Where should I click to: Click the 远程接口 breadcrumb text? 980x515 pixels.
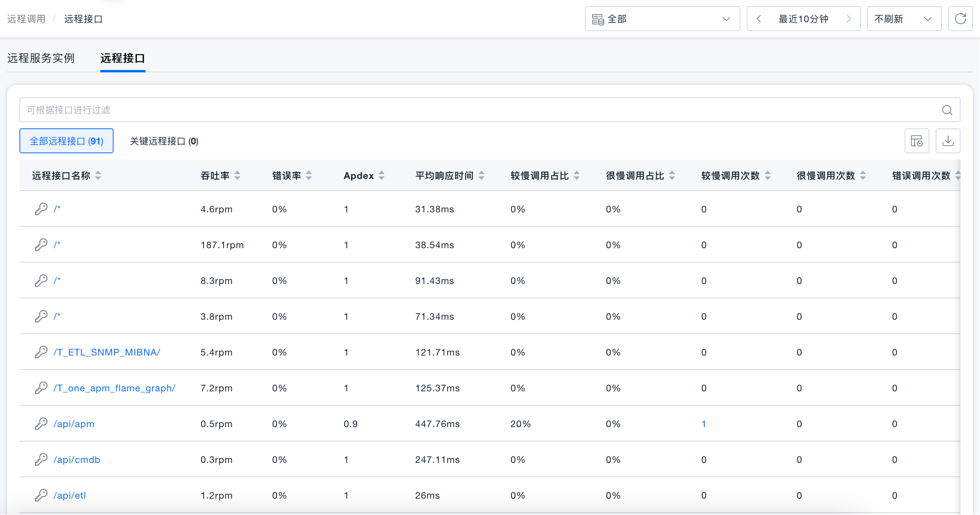click(x=83, y=19)
